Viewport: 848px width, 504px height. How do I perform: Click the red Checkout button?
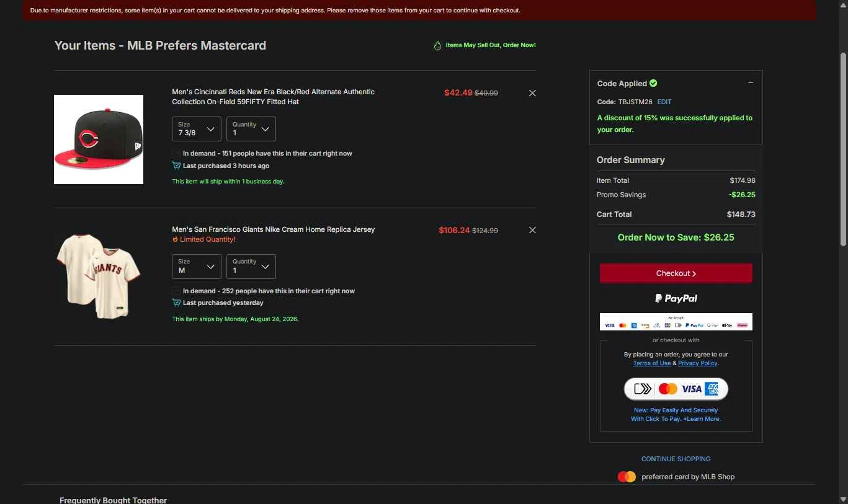click(676, 273)
